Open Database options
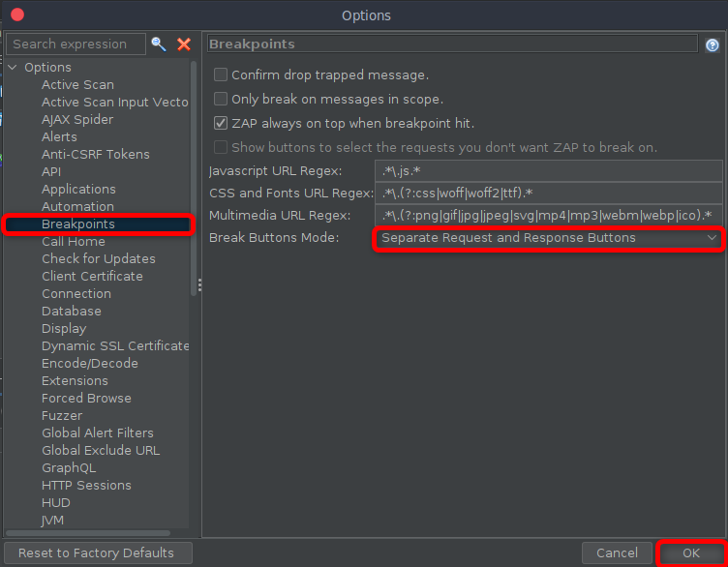This screenshot has width=728, height=567. (71, 311)
